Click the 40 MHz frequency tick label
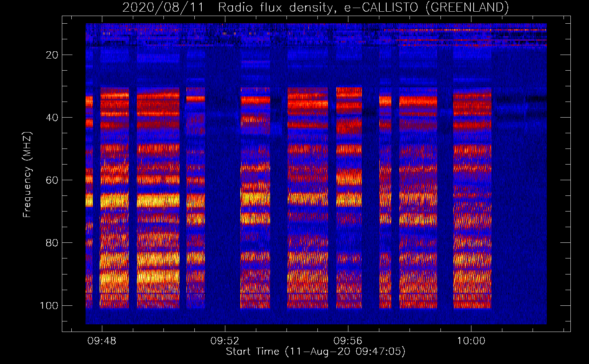 coord(52,118)
